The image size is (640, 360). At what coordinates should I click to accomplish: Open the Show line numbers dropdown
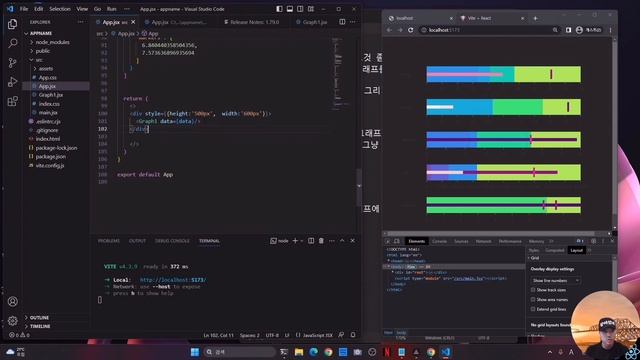(556, 281)
